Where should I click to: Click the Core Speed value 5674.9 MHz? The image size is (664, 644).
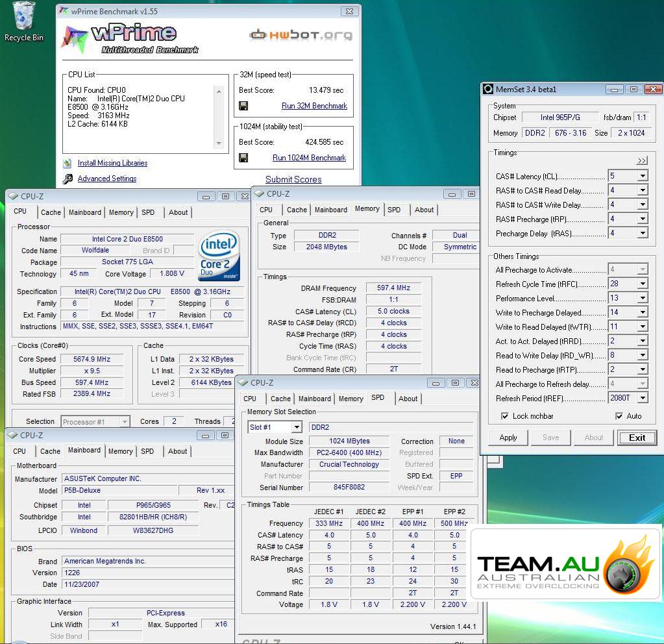click(x=92, y=359)
